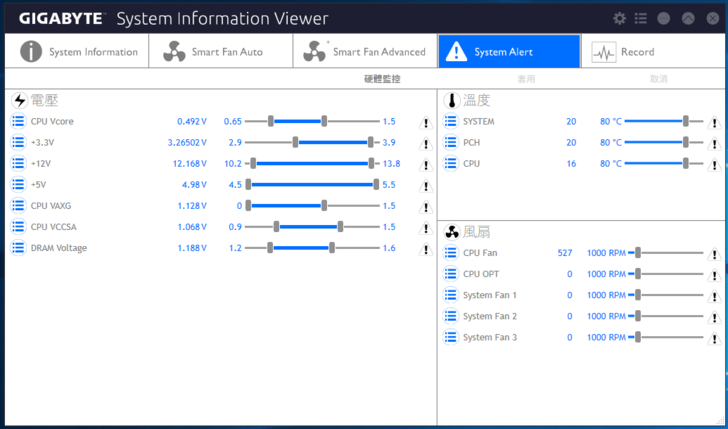The image size is (728, 429).
Task: Toggle the alert warning for +5V
Action: pyautogui.click(x=425, y=186)
